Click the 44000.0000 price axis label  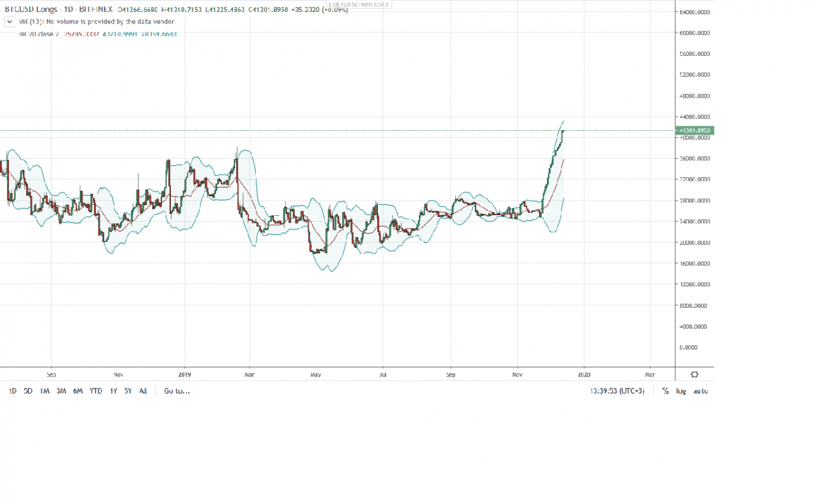point(695,117)
